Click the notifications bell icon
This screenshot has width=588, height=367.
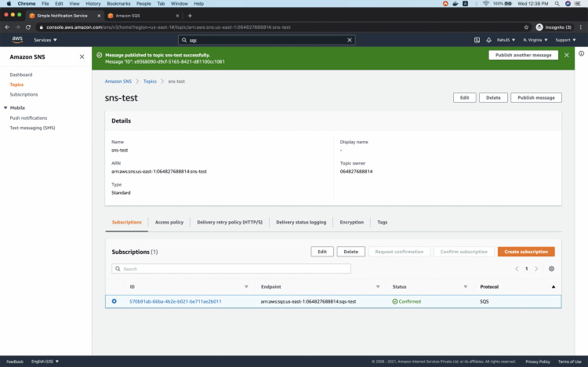[x=488, y=40]
